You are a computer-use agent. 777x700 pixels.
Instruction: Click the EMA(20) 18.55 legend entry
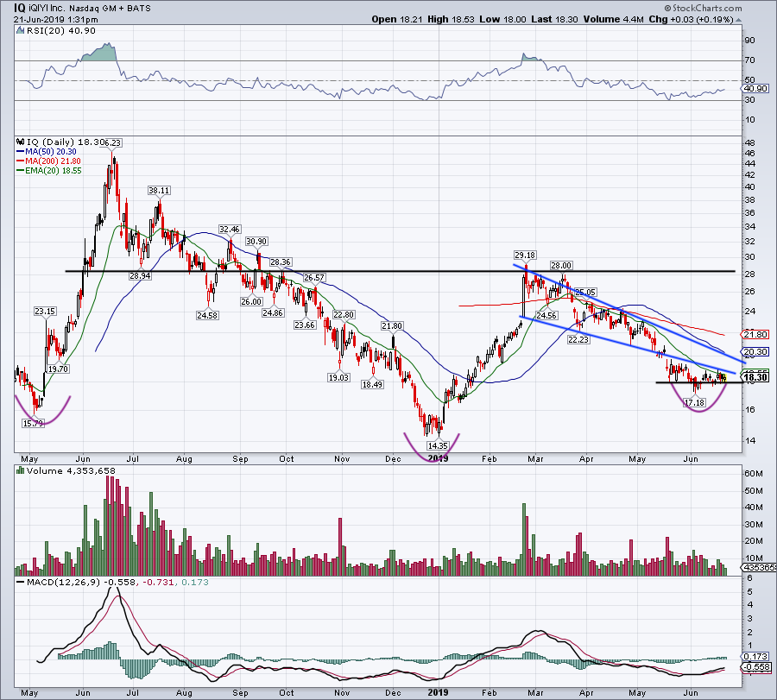[49, 170]
